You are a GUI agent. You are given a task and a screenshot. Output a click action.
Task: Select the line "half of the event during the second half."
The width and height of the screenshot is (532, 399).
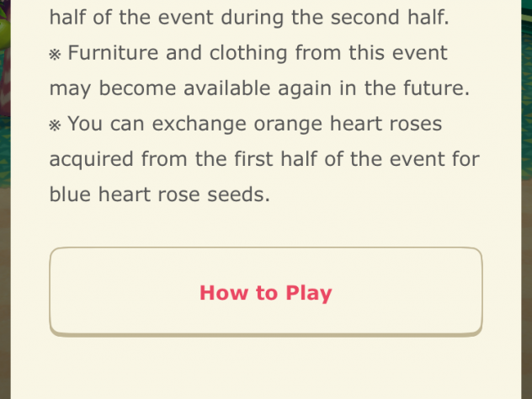(x=249, y=18)
